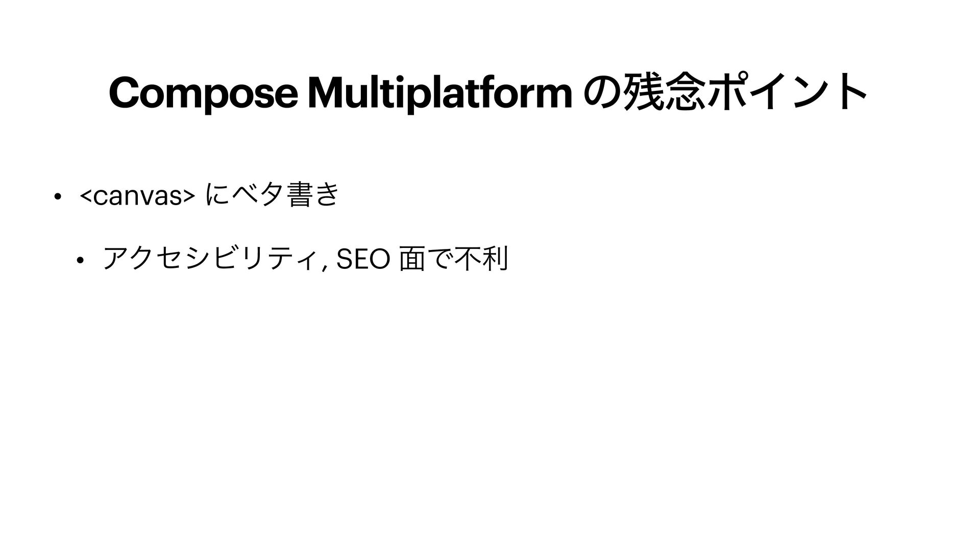Click "Multiplatform" in the slide title
Image resolution: width=980 pixels, height=551 pixels.
pos(440,93)
